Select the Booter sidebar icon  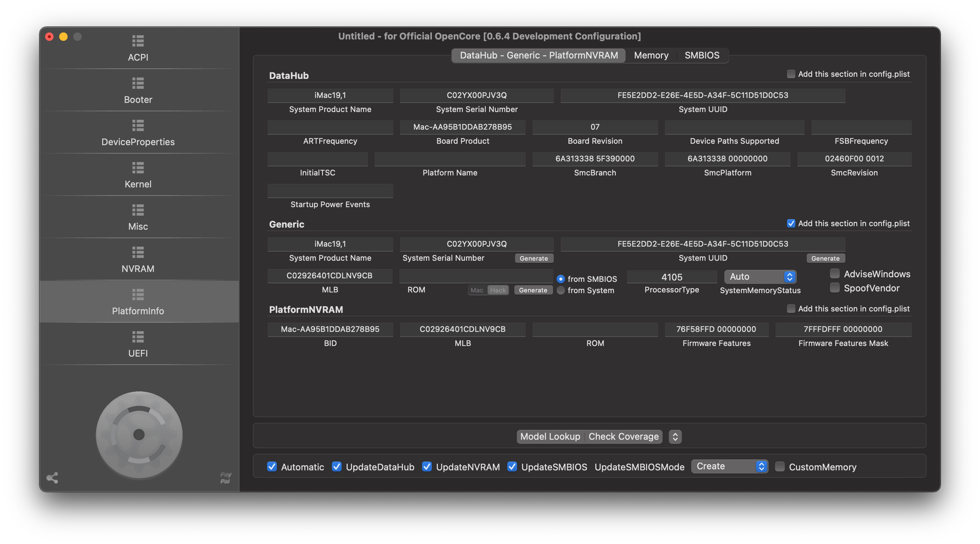coord(138,83)
